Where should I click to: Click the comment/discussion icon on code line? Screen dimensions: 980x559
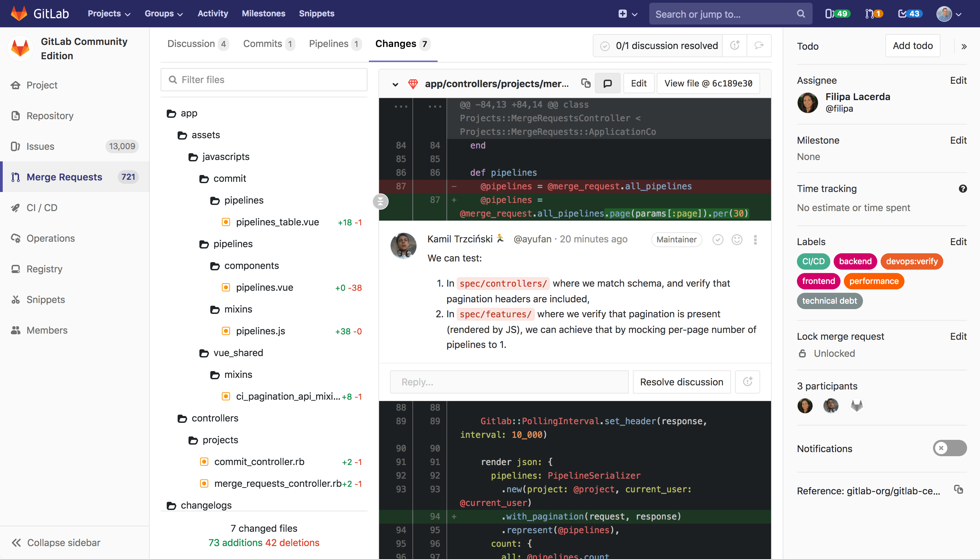pos(606,83)
